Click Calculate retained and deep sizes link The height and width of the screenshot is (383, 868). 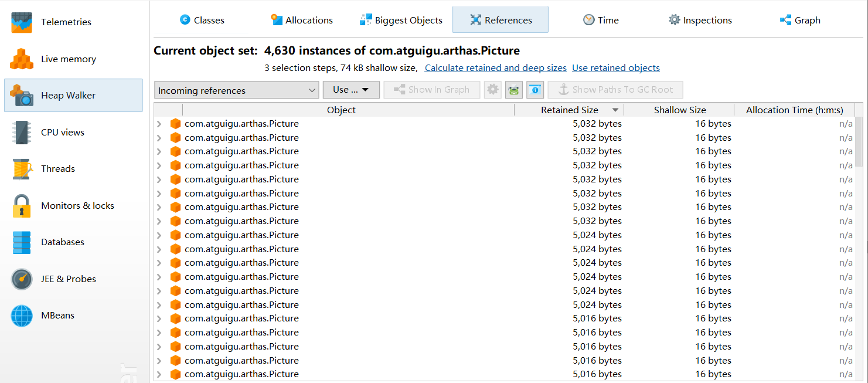point(495,68)
